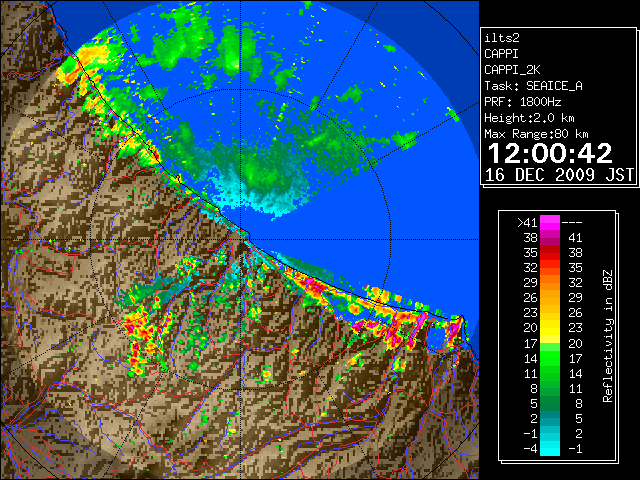
Task: Click the 12:00:42 timestamp
Action: click(x=550, y=153)
